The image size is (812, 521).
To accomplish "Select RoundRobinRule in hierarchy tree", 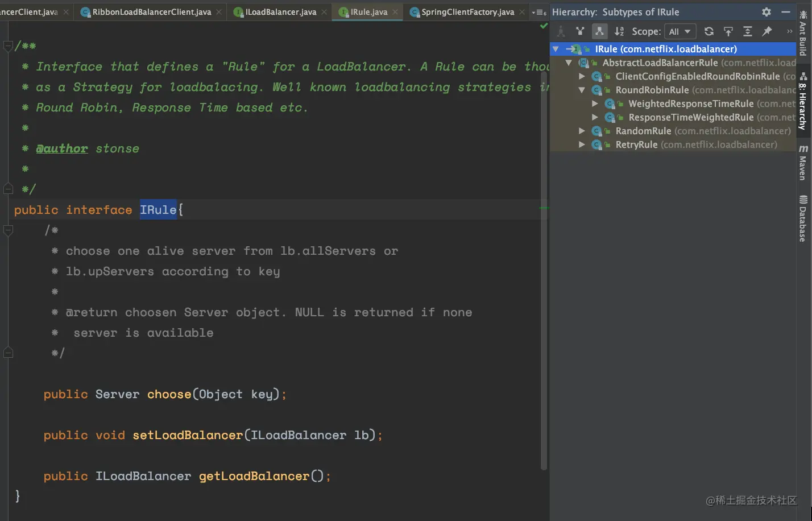I will (673, 90).
